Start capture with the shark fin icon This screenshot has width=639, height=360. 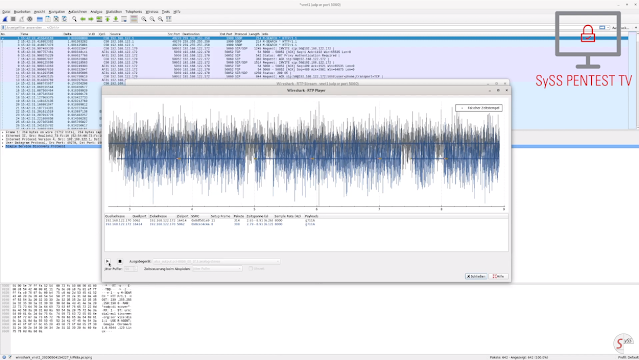pyautogui.click(x=5, y=19)
